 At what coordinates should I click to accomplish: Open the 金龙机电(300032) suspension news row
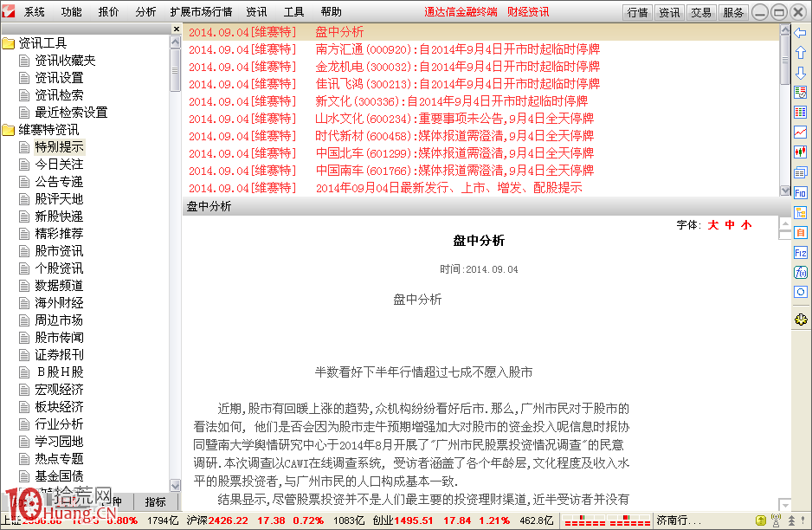click(x=481, y=67)
